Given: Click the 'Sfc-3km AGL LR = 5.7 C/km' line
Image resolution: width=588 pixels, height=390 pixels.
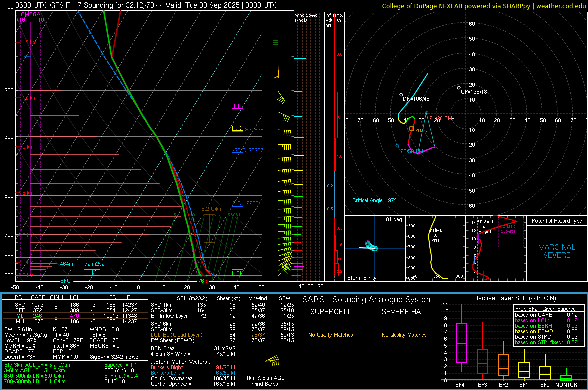Looking at the screenshot, I should [x=37, y=365].
